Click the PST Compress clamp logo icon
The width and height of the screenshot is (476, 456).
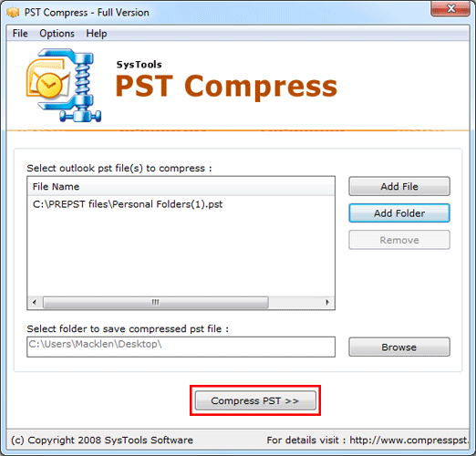[64, 86]
